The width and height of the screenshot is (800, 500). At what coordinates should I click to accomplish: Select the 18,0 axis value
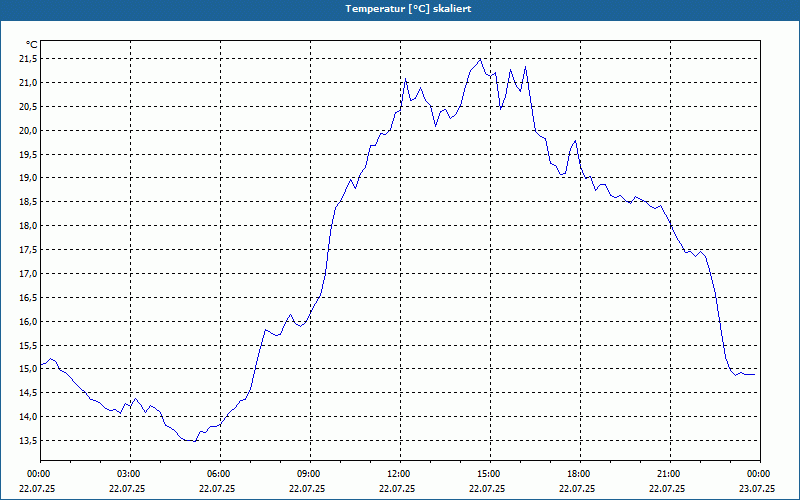[x=29, y=226]
